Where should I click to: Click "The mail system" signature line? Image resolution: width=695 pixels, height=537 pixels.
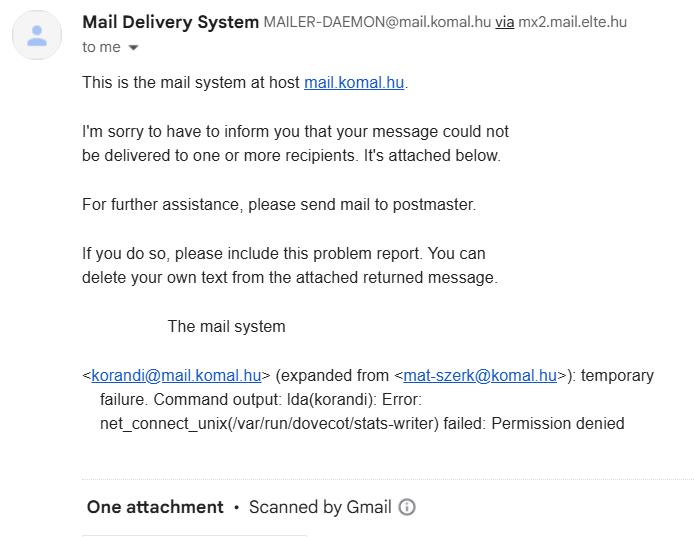[226, 327]
